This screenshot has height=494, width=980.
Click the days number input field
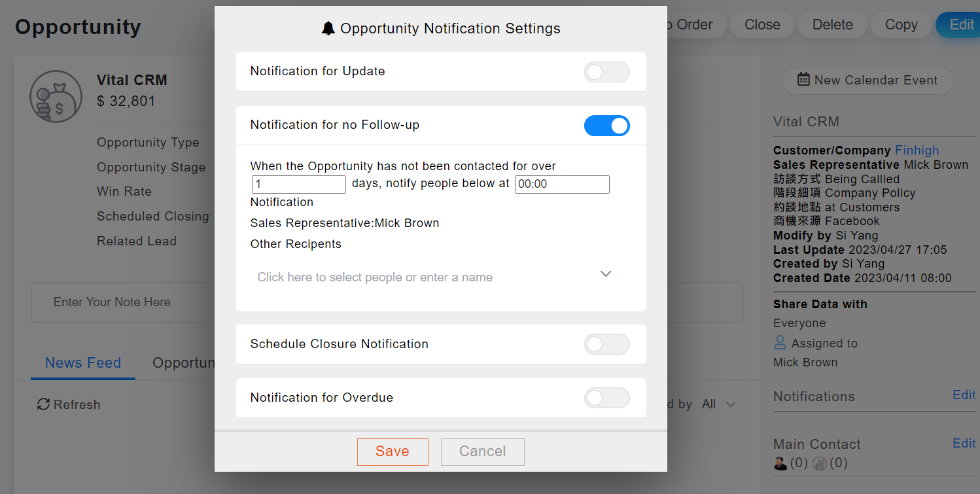pos(298,185)
